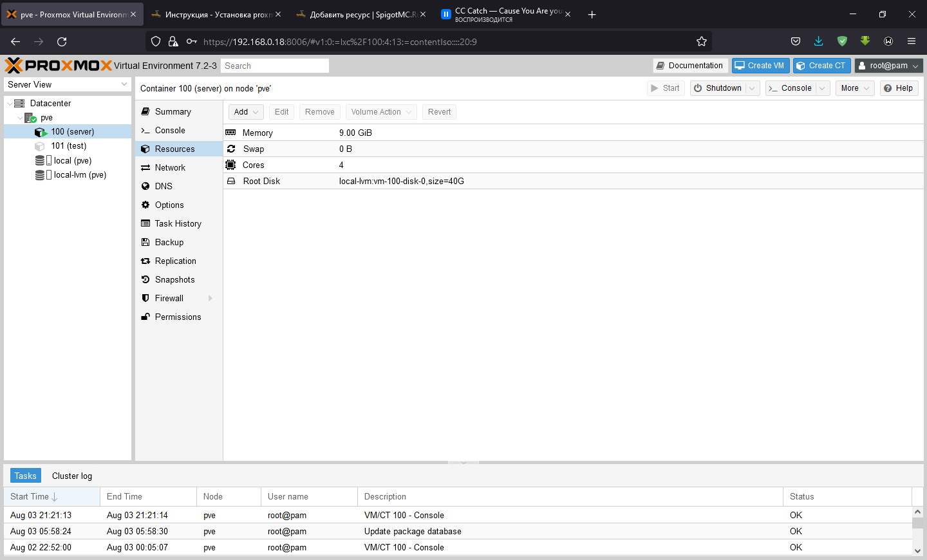Click the site security lock icon
927x560 pixels.
click(x=173, y=41)
